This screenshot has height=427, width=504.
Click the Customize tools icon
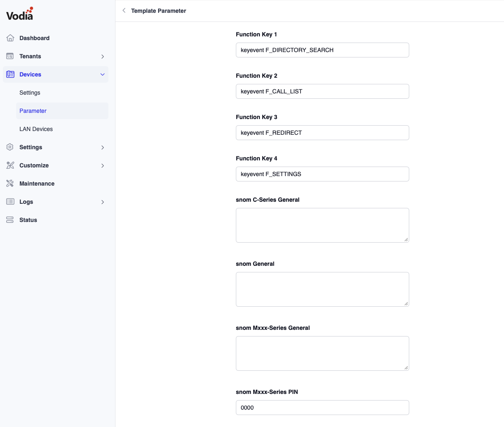click(10, 165)
